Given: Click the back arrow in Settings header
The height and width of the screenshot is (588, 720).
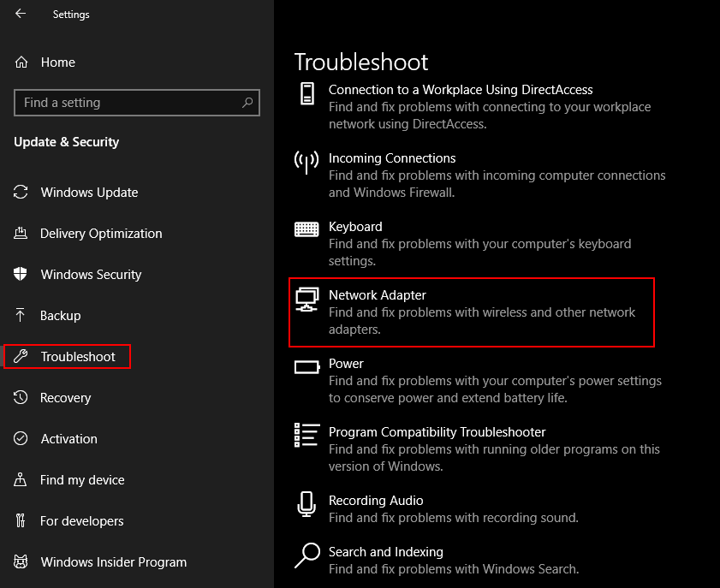Looking at the screenshot, I should pyautogui.click(x=21, y=14).
